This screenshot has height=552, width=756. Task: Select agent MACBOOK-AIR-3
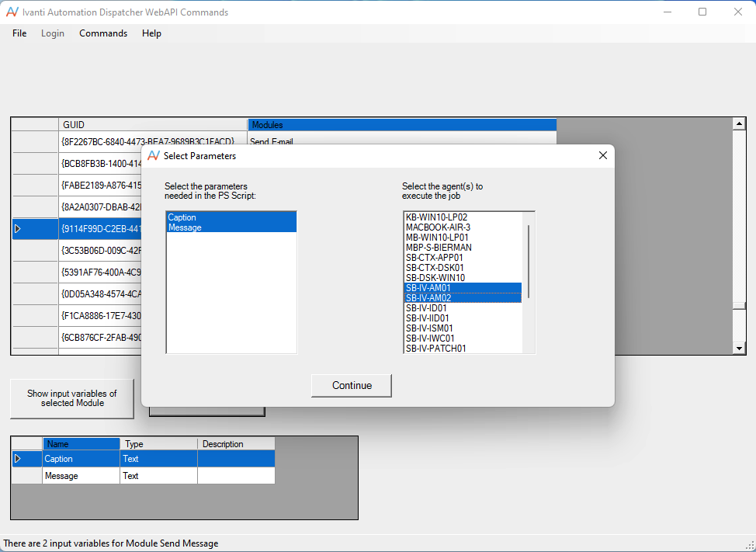click(x=463, y=227)
